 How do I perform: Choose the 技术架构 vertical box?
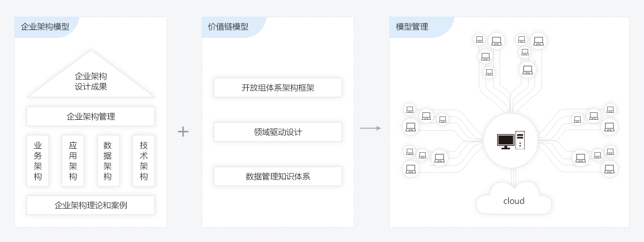[143, 161]
